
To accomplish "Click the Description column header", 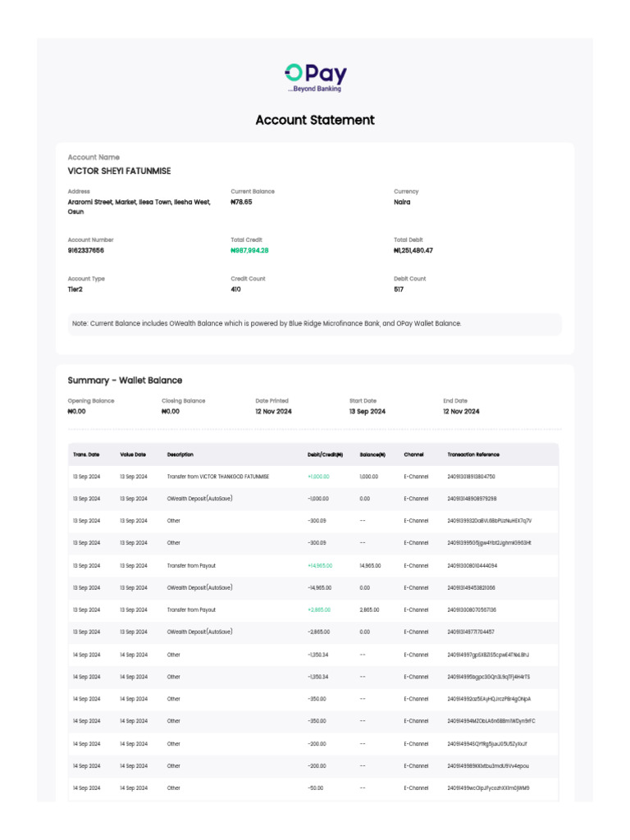I will pyautogui.click(x=180, y=454).
